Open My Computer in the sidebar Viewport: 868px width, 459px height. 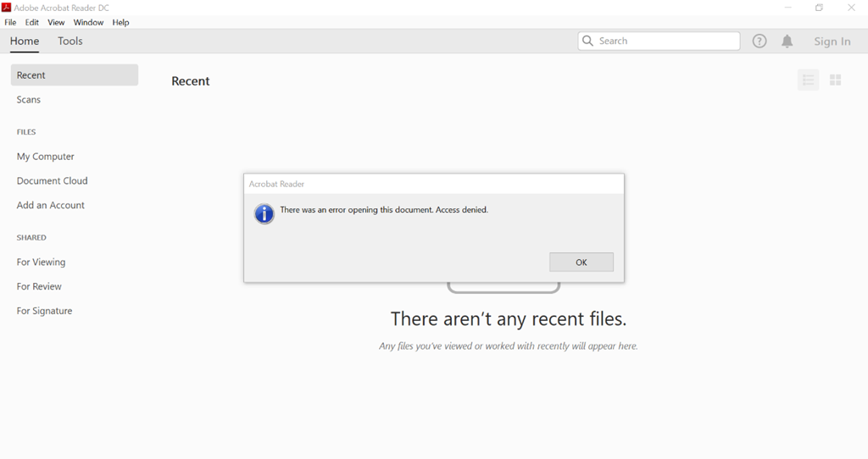[46, 157]
